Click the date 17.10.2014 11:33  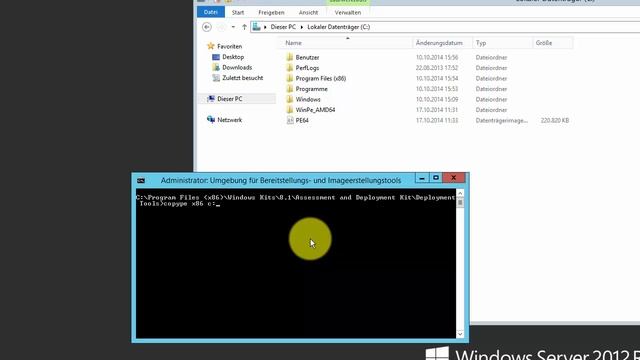(x=437, y=120)
